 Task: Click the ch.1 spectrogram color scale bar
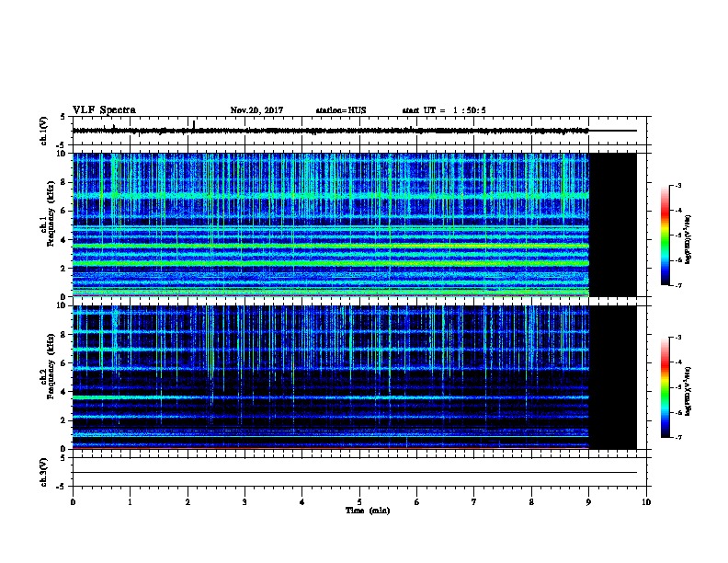coord(665,236)
